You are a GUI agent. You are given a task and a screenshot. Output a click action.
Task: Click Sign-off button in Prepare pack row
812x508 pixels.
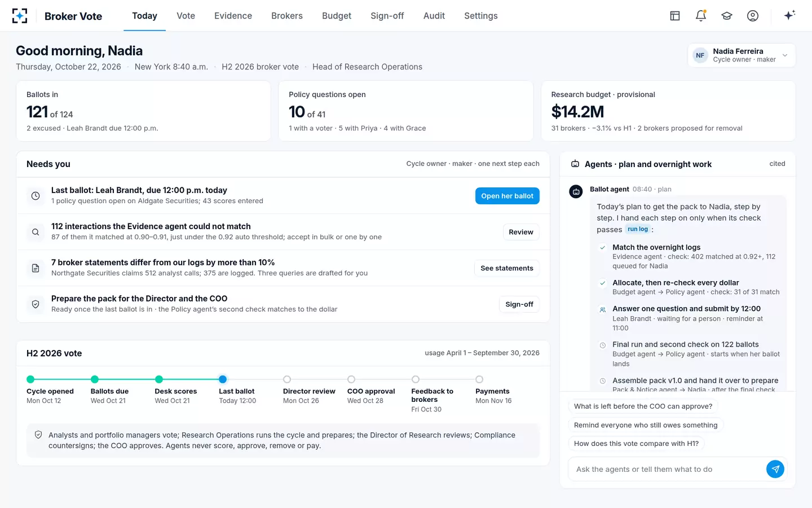[519, 304]
